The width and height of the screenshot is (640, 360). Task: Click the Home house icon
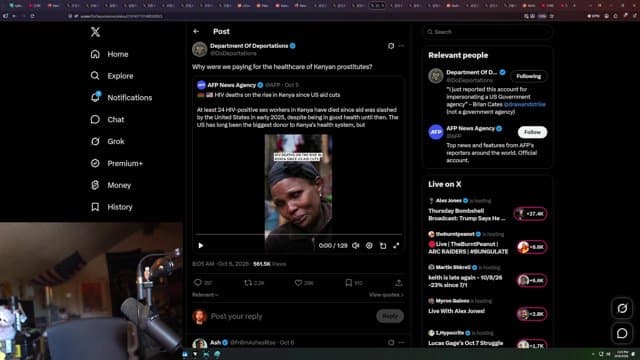point(95,54)
